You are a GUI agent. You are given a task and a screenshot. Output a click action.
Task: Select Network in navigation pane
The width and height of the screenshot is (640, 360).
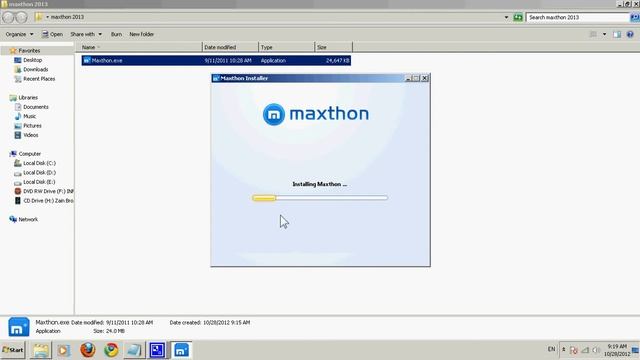click(x=28, y=220)
